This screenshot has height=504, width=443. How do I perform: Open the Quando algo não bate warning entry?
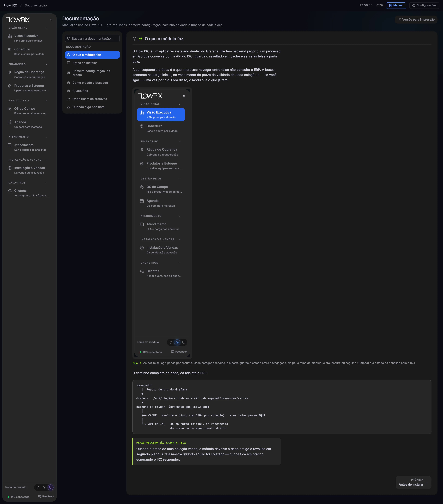pyautogui.click(x=92, y=107)
